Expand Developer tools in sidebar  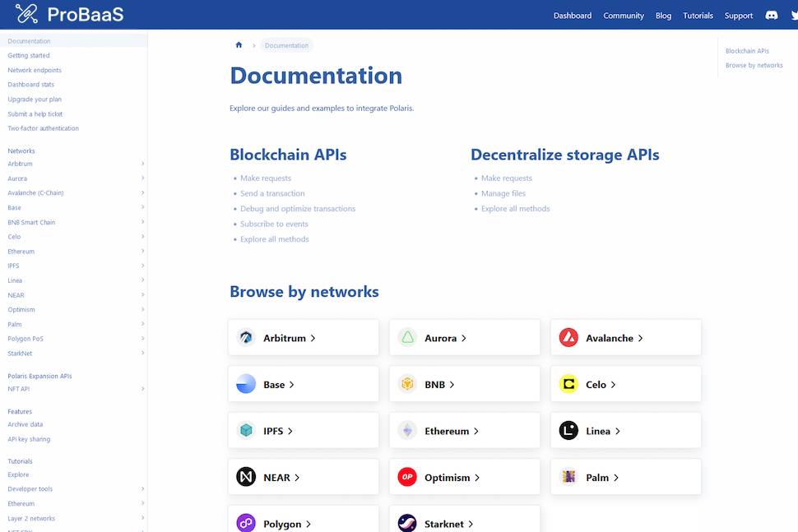click(x=142, y=489)
